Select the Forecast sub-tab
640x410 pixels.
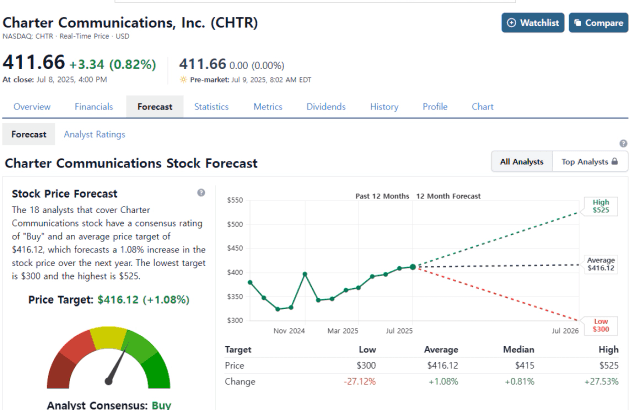(29, 134)
